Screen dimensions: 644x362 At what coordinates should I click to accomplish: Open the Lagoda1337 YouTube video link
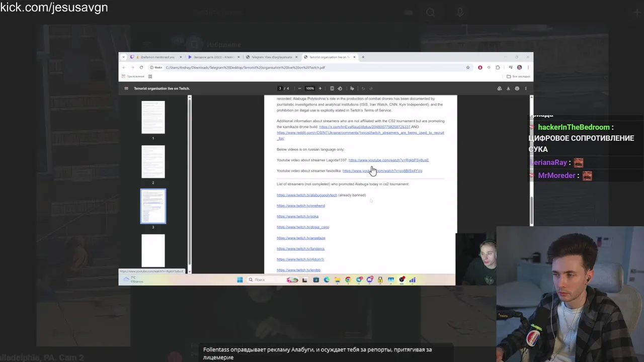click(x=388, y=160)
